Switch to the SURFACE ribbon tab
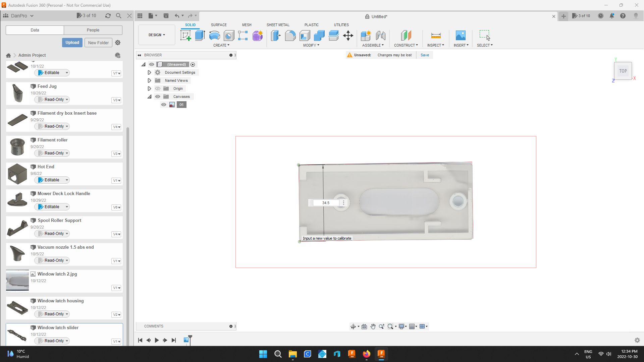This screenshot has height=362, width=644. pyautogui.click(x=219, y=24)
